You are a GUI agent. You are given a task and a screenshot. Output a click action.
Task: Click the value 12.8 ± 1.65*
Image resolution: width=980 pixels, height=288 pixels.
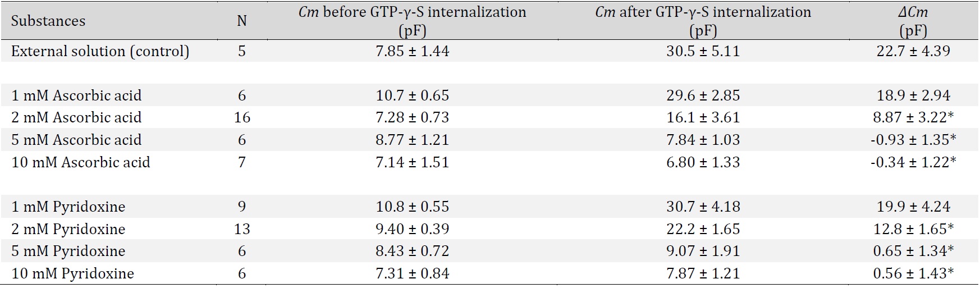(913, 229)
